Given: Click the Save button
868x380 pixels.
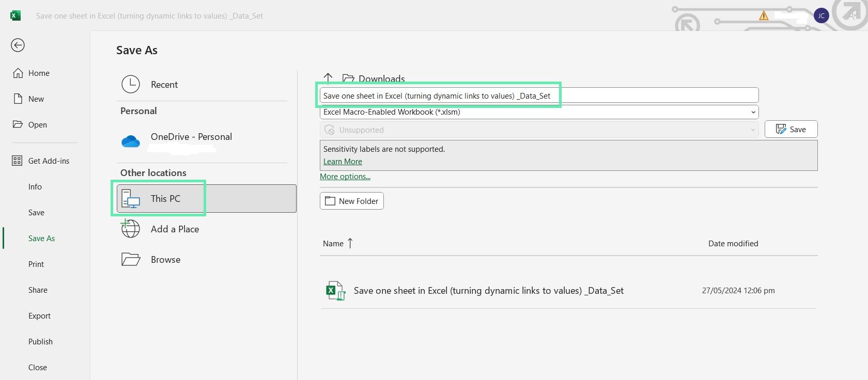Looking at the screenshot, I should point(791,130).
